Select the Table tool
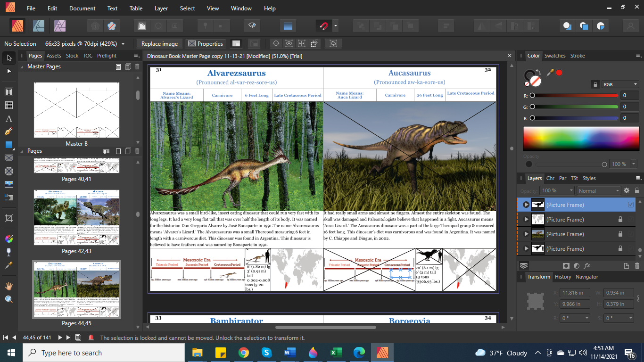The image size is (644, 362). tap(8, 104)
